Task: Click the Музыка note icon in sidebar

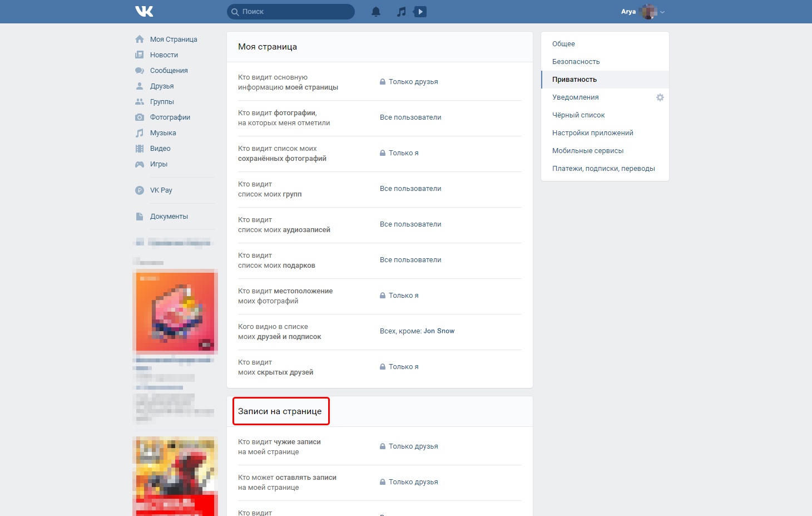Action: 140,133
